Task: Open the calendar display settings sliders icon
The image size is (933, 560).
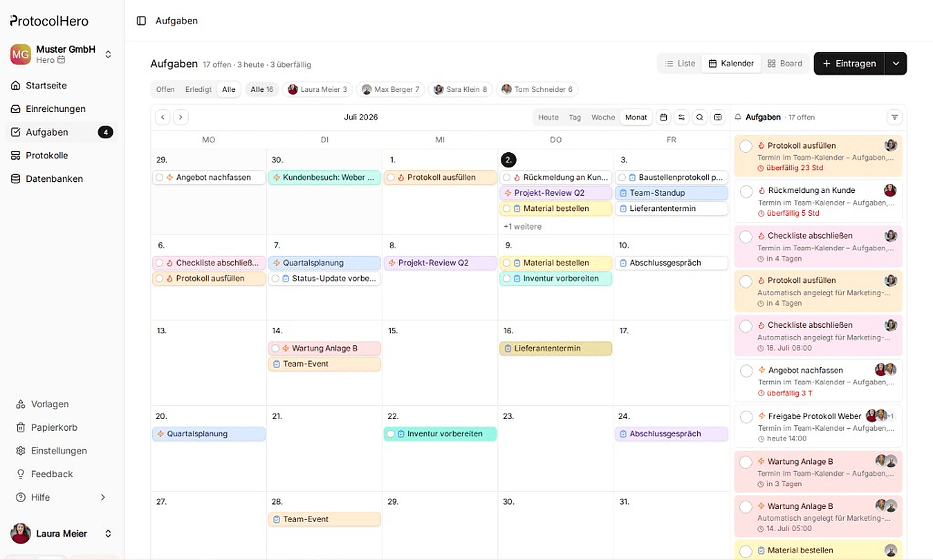Action: tap(682, 117)
